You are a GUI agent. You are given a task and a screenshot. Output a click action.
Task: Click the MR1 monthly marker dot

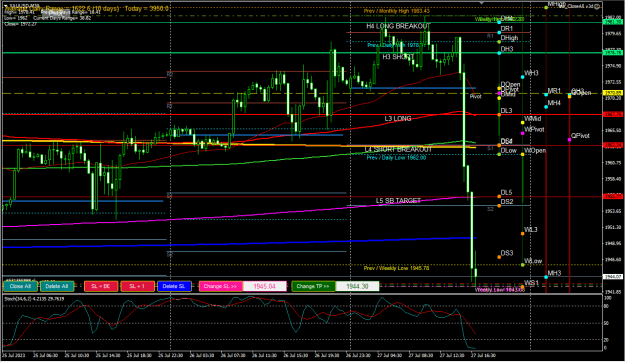click(546, 94)
